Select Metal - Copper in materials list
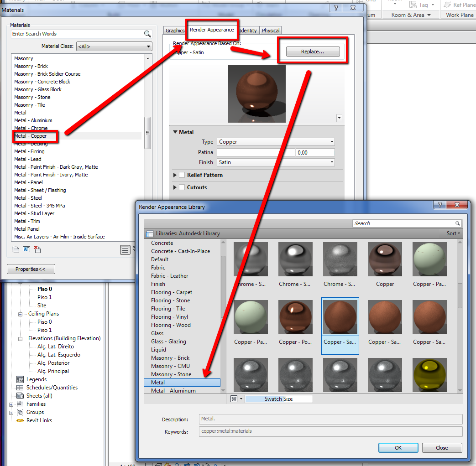The width and height of the screenshot is (476, 466). [31, 136]
